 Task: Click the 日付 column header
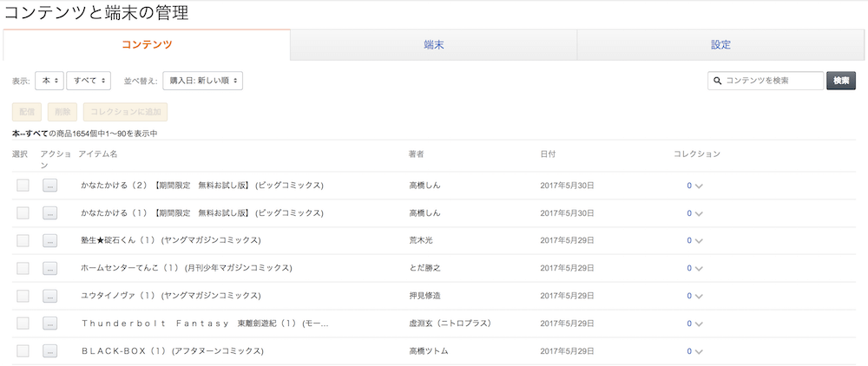(548, 154)
